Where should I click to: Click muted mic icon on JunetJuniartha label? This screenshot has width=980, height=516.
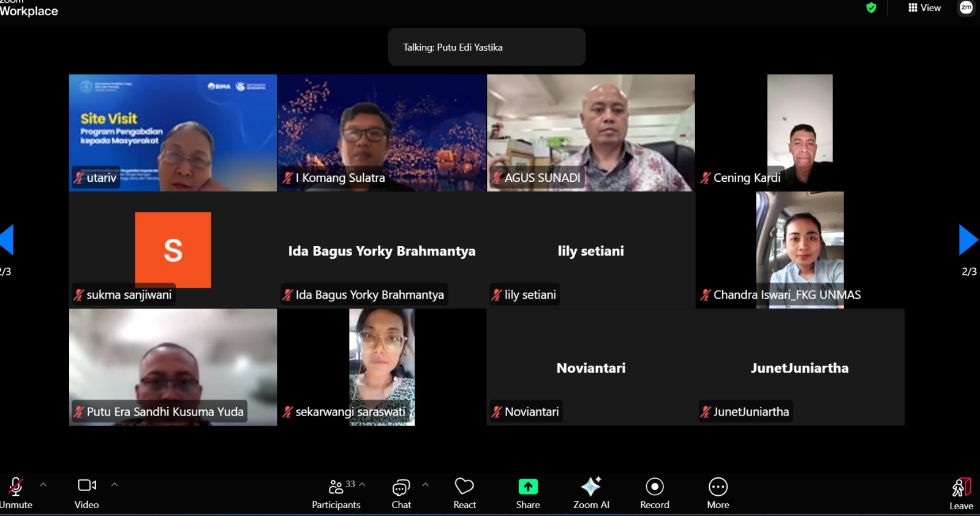pos(706,412)
